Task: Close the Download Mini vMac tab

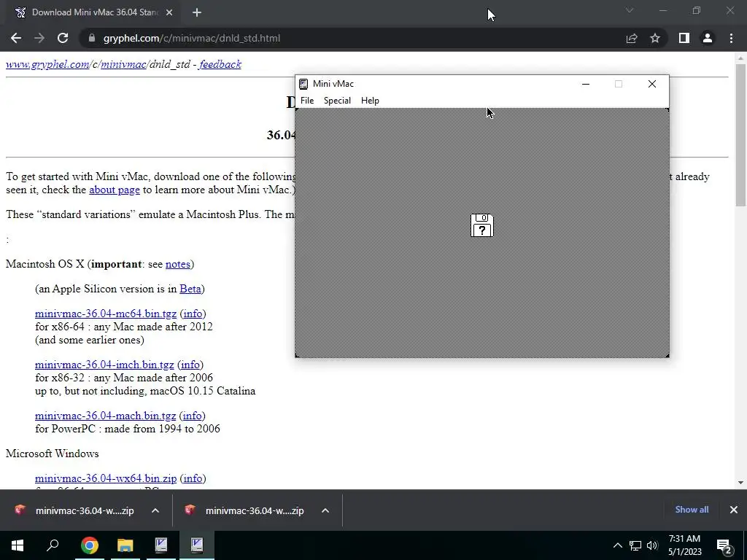Action: tap(169, 12)
